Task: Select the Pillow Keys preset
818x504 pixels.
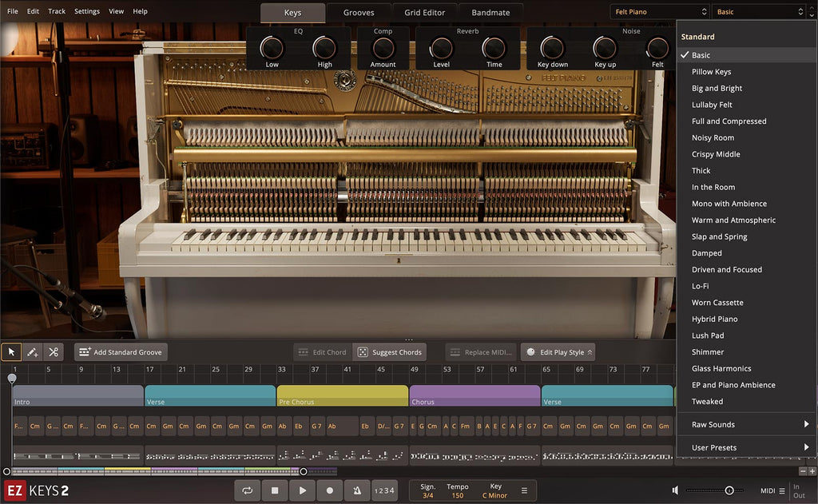Action: 747,72
